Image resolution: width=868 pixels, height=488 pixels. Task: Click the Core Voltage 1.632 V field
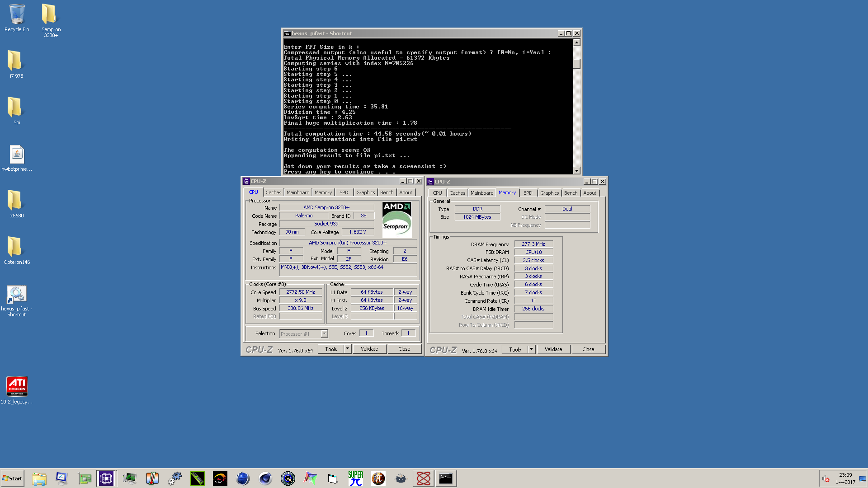coord(358,232)
